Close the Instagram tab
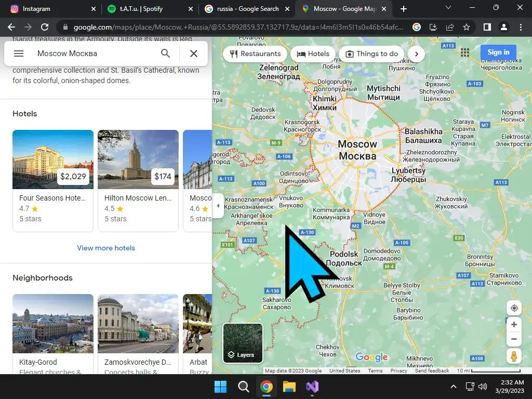 94,9
